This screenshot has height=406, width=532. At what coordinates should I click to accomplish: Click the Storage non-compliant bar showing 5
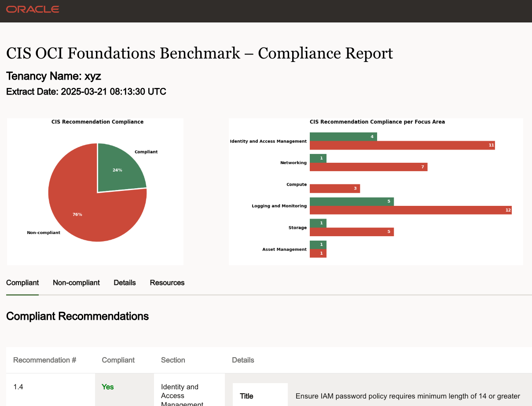click(x=351, y=231)
